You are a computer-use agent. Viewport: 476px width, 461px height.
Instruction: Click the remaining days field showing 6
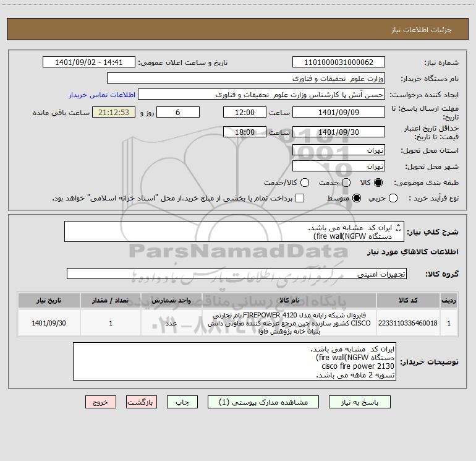click(x=178, y=112)
